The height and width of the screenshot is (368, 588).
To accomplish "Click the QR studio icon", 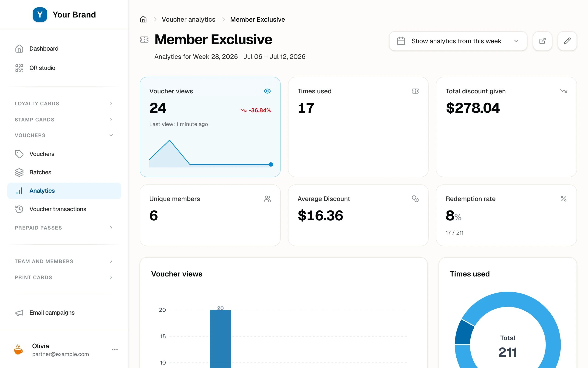I will click(19, 68).
